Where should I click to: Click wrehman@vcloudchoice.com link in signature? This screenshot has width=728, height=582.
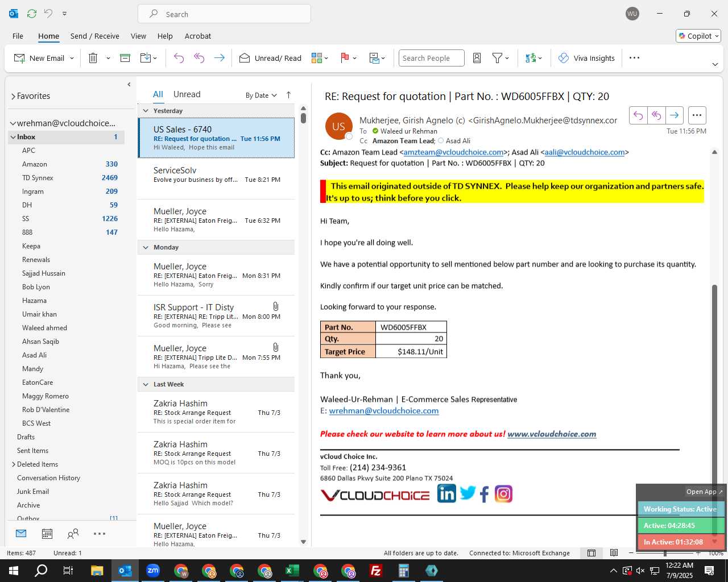pos(384,411)
